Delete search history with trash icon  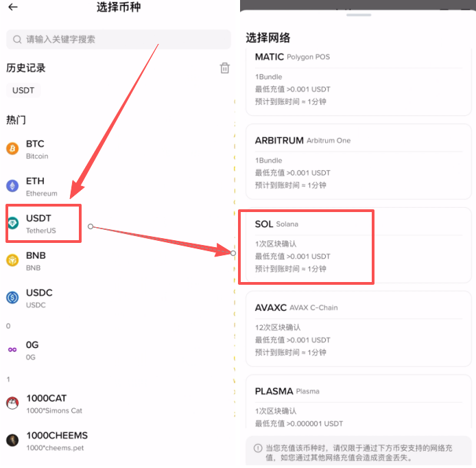point(224,68)
